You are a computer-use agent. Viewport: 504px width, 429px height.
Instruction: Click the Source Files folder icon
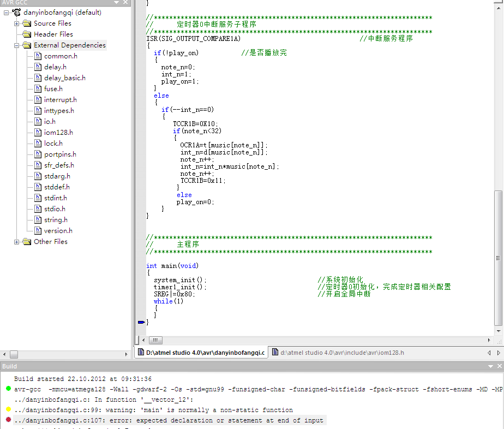pos(27,23)
